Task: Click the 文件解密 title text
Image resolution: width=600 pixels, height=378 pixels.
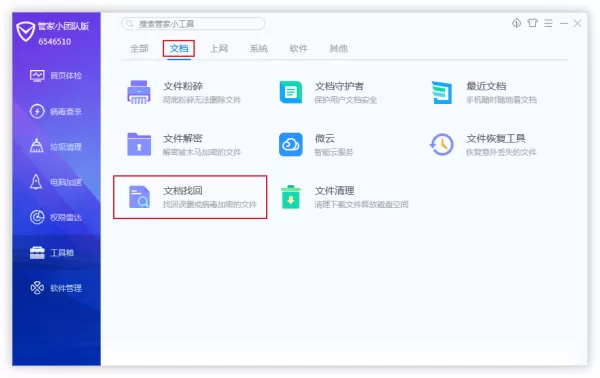Action: pos(183,138)
